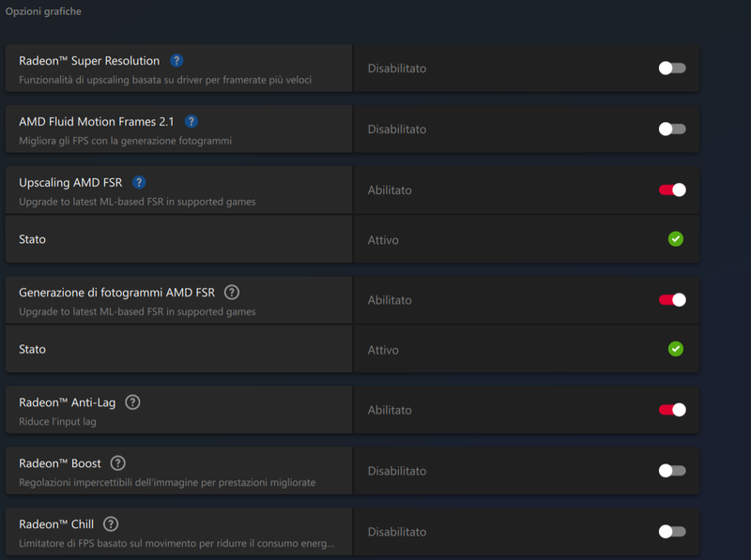The width and height of the screenshot is (751, 560).
Task: Turn on Radeon Chill toggle
Action: (672, 531)
